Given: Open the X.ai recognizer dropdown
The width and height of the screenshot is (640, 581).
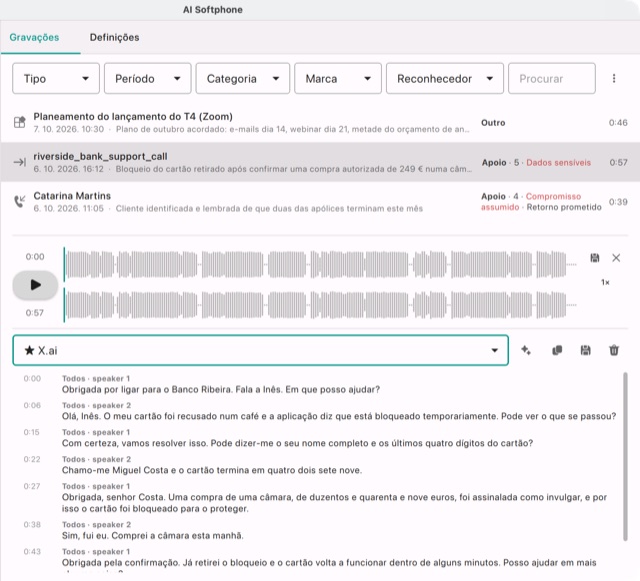Looking at the screenshot, I should point(260,350).
